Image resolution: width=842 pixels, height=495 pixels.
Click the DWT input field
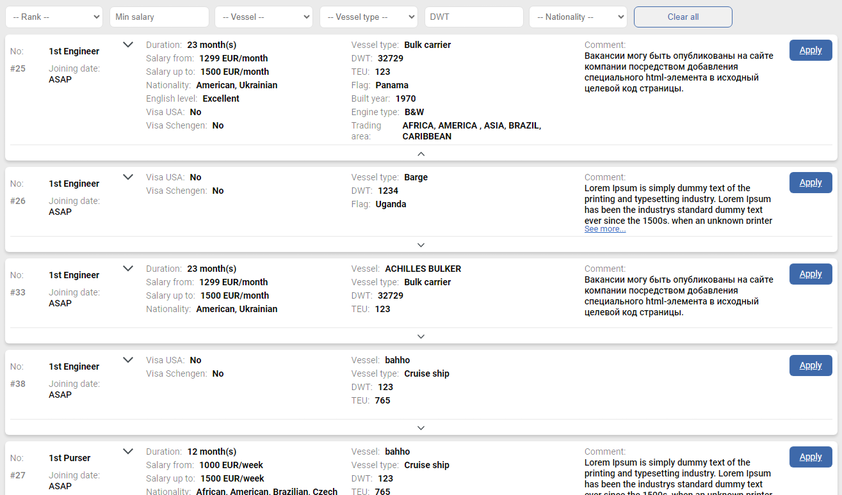click(x=473, y=17)
